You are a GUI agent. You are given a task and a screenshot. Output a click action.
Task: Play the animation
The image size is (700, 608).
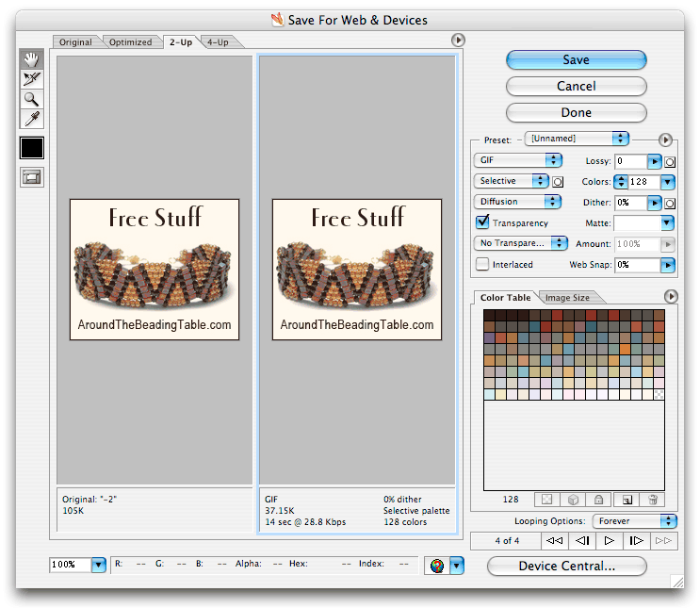click(609, 540)
